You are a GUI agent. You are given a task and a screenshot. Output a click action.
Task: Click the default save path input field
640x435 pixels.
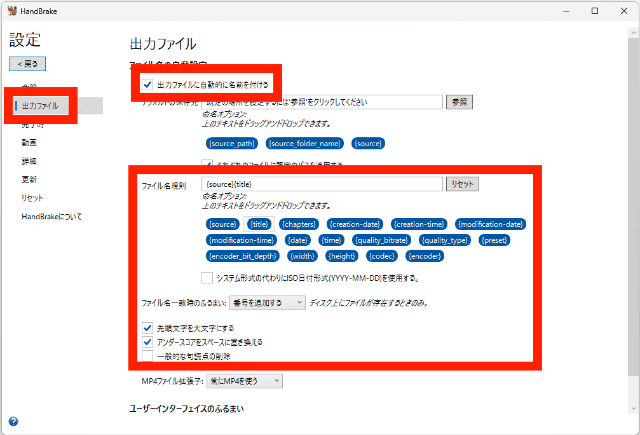coord(322,102)
